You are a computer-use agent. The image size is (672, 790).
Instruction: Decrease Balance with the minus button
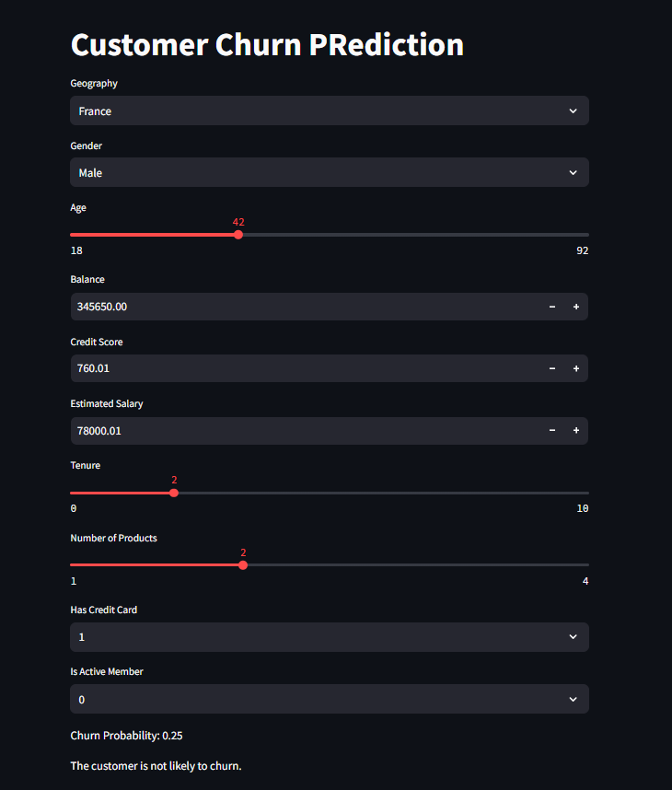pos(552,307)
